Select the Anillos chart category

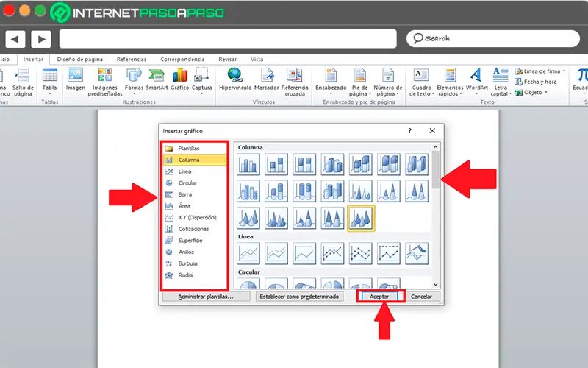[x=195, y=252]
